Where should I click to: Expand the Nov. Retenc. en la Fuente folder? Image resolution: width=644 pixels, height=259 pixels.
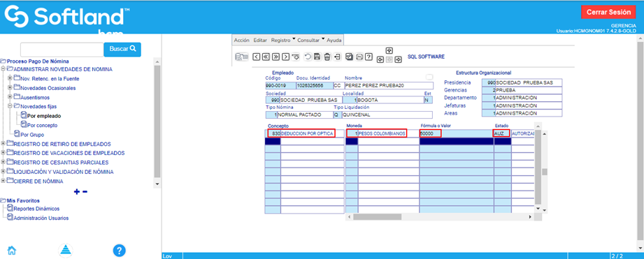pos(10,78)
